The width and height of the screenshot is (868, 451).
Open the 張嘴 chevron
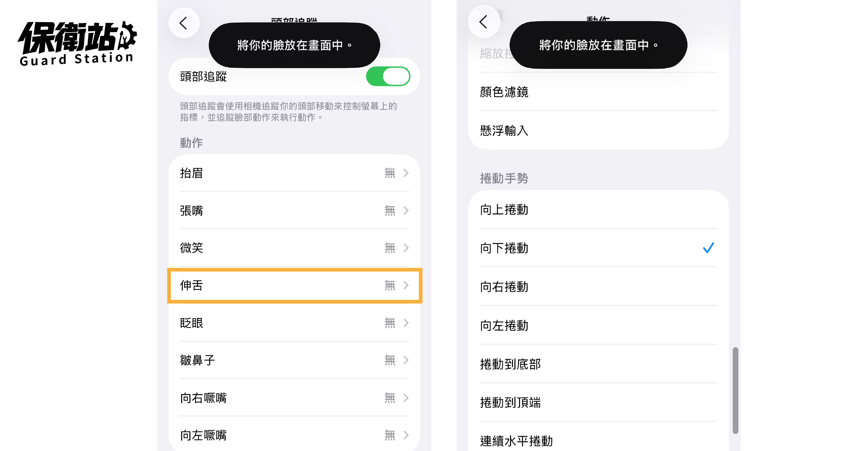(x=406, y=210)
